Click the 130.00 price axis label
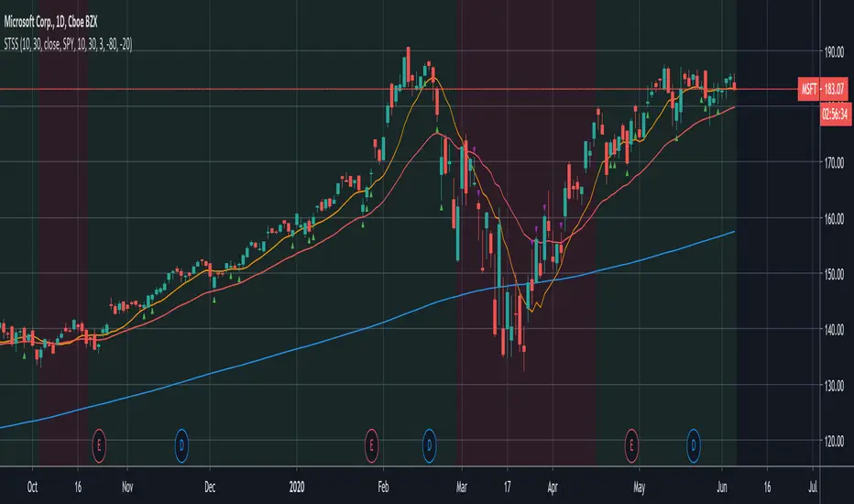This screenshot has width=854, height=504. (x=834, y=386)
